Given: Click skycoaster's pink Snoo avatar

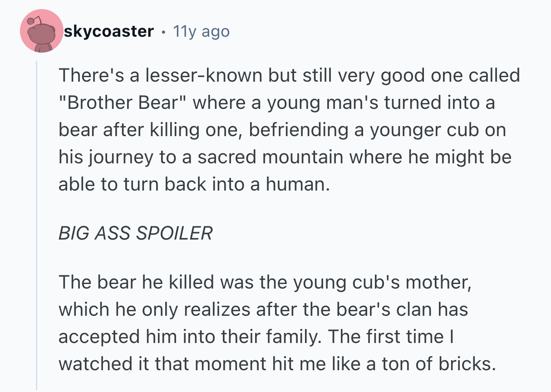Looking at the screenshot, I should [x=42, y=31].
